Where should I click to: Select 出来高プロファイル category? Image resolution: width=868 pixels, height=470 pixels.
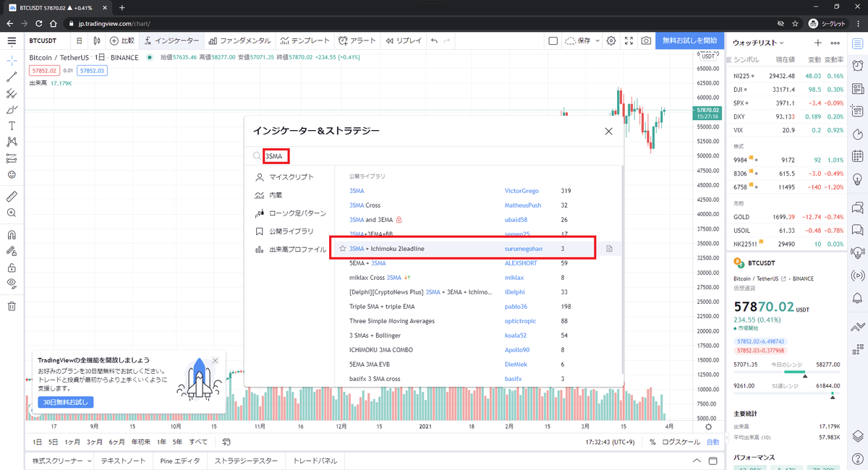point(289,249)
